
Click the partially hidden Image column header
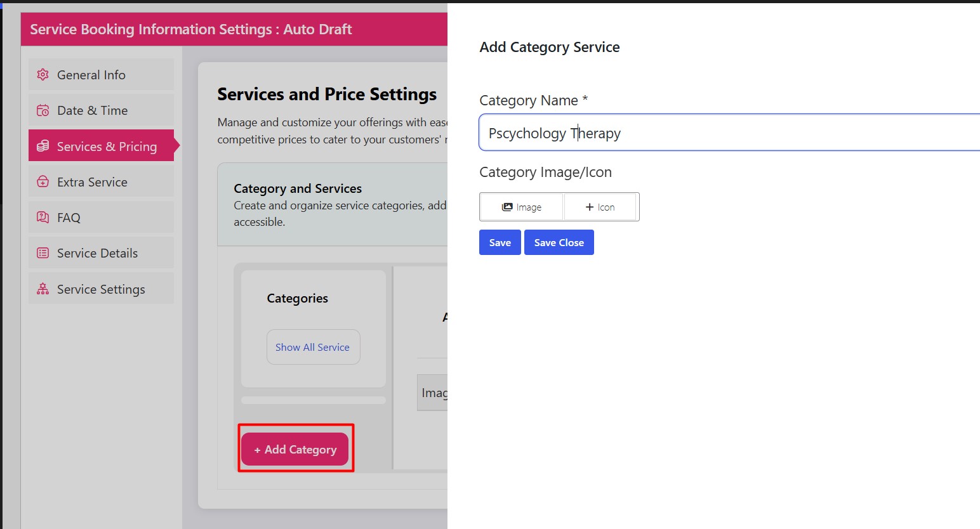[x=434, y=393]
